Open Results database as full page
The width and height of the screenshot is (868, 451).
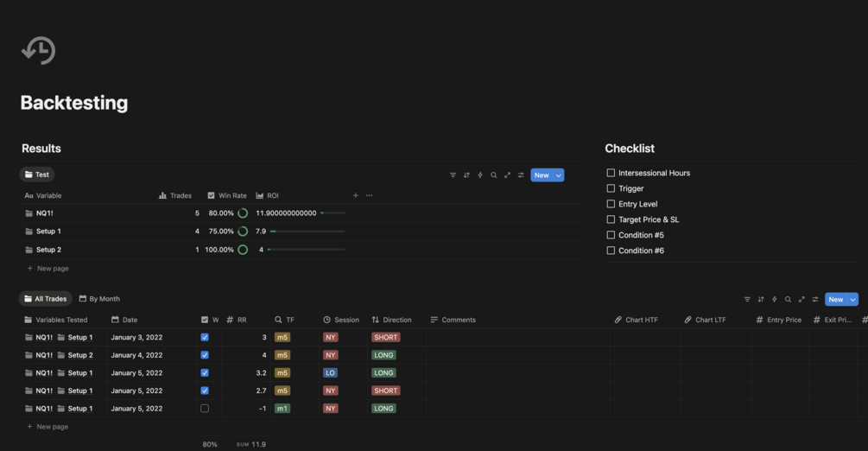[507, 175]
